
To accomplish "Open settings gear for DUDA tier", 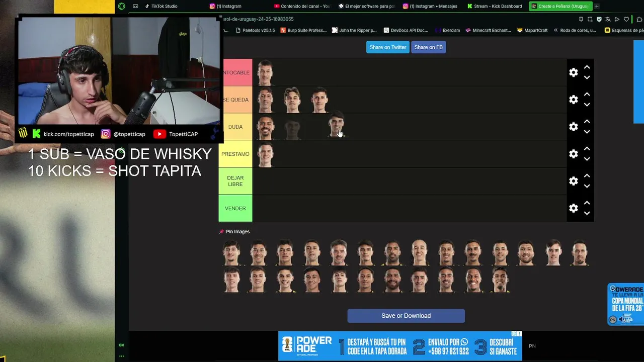I will (x=574, y=127).
